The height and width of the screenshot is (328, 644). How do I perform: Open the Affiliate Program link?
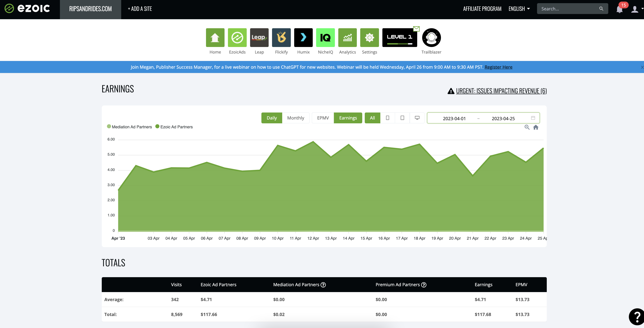pyautogui.click(x=482, y=9)
